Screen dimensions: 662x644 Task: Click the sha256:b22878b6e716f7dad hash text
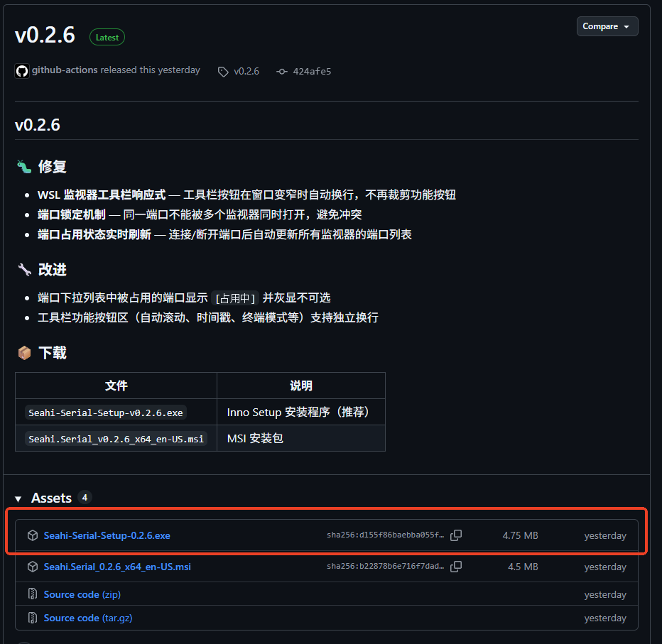pyautogui.click(x=385, y=567)
